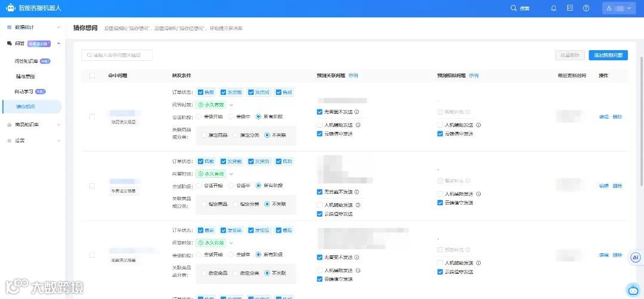Uncheck 发货后 in second row's 订单状态
The image size is (644, 299).
[x=251, y=162]
